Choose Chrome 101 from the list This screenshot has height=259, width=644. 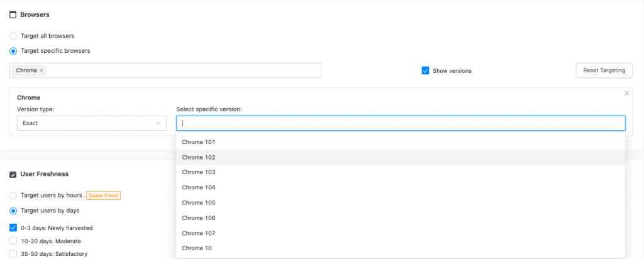coord(198,142)
